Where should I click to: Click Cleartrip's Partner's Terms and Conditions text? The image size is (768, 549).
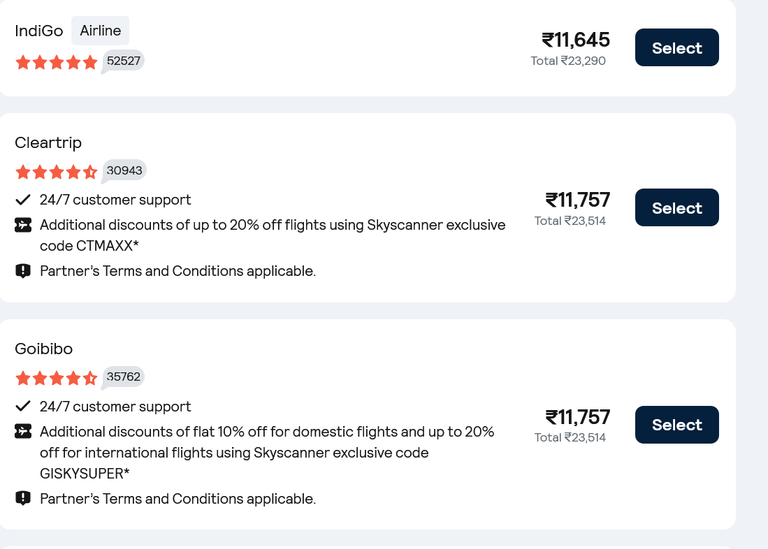click(x=178, y=271)
